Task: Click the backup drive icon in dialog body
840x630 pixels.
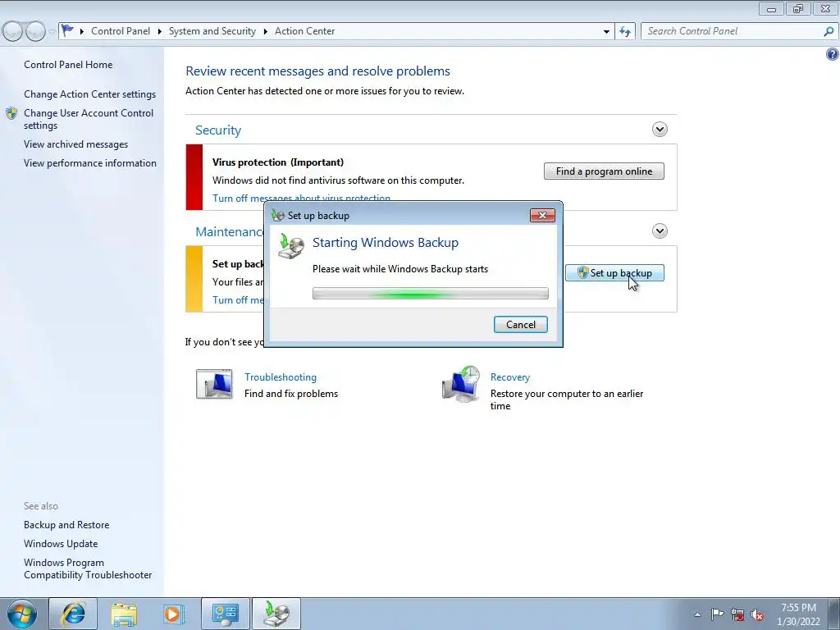Action: 291,246
